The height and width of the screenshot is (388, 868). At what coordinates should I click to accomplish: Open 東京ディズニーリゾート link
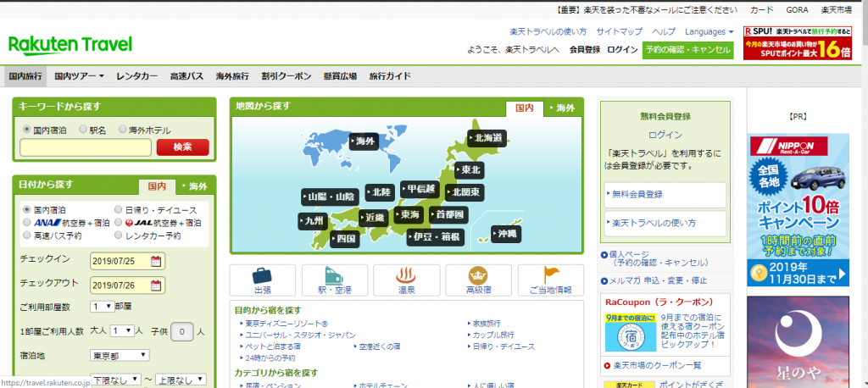pyautogui.click(x=287, y=324)
